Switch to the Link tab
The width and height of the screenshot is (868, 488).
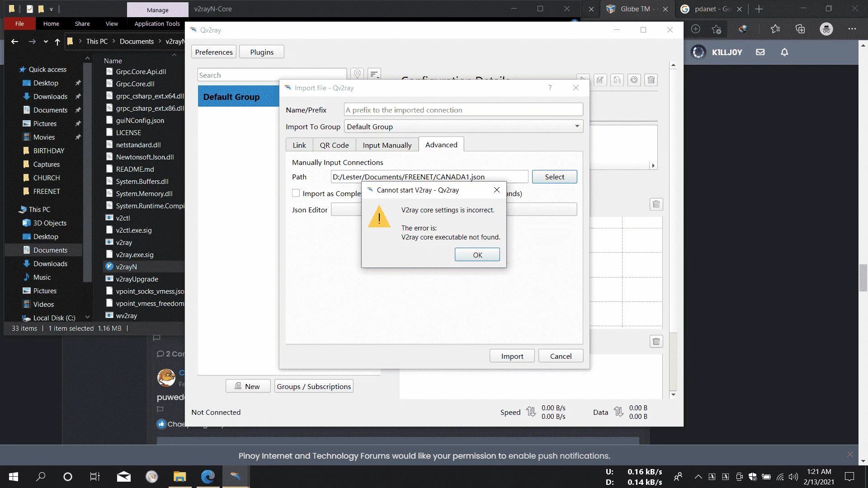(299, 145)
